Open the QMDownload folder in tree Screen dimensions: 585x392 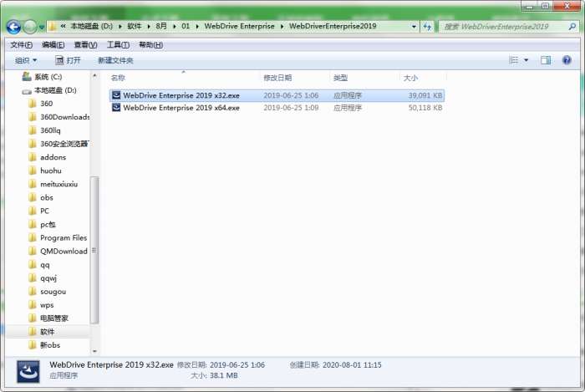coord(58,252)
